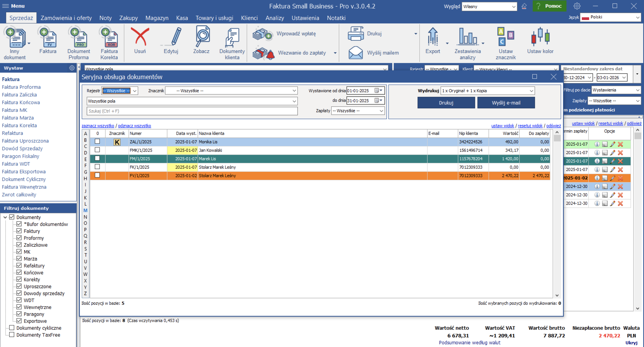Open the Wszystkie pola dropdown in the dialog
The image size is (644, 347).
coord(192,101)
